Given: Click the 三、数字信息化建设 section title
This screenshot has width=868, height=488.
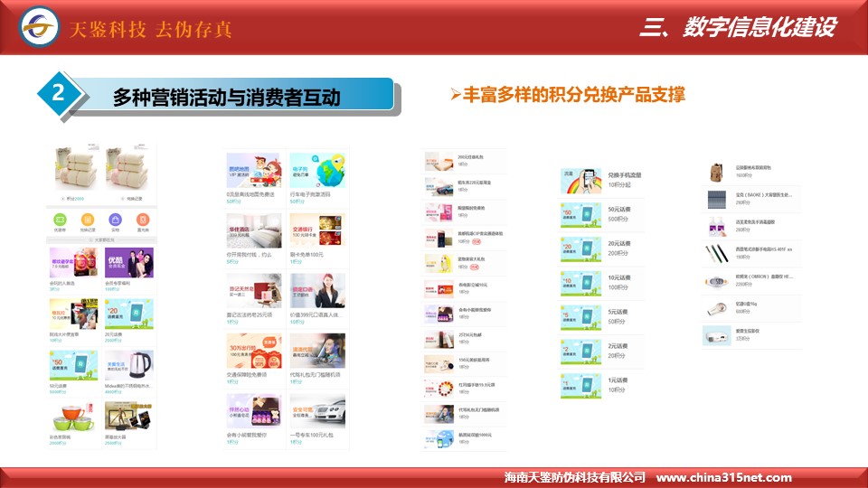Looking at the screenshot, I should [737, 27].
